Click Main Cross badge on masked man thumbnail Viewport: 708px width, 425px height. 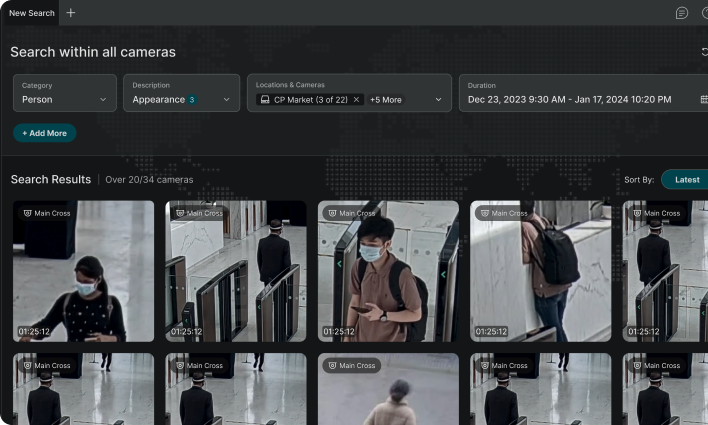pos(351,213)
